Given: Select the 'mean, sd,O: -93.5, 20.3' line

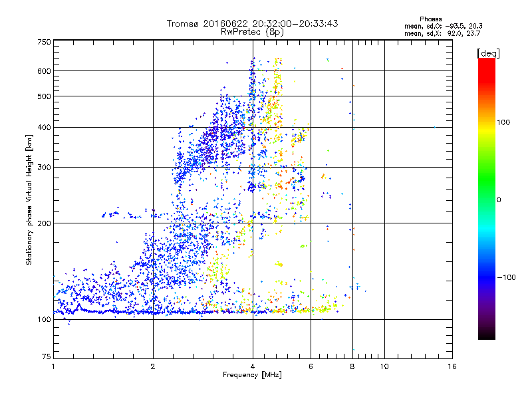Looking at the screenshot, I should [x=443, y=26].
